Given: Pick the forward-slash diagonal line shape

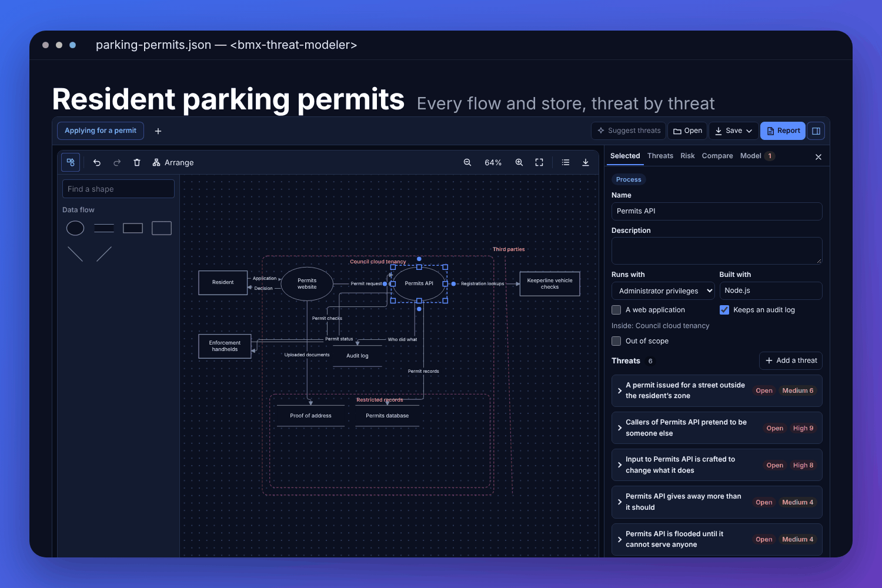Looking at the screenshot, I should pyautogui.click(x=104, y=254).
